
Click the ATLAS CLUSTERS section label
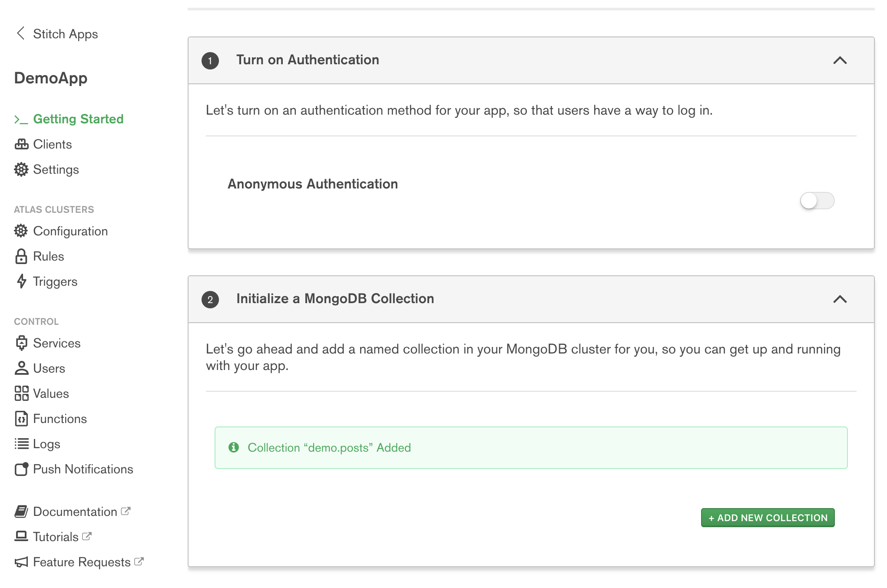coord(54,209)
